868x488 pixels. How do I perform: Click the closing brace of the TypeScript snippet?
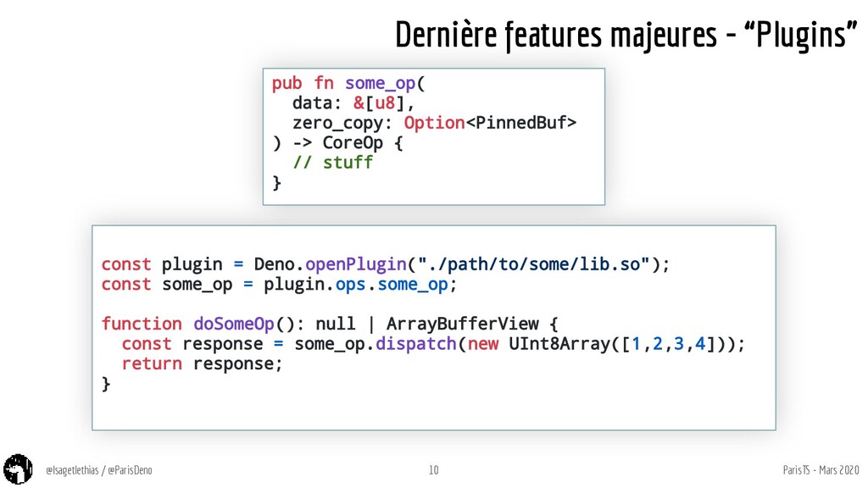tap(106, 384)
